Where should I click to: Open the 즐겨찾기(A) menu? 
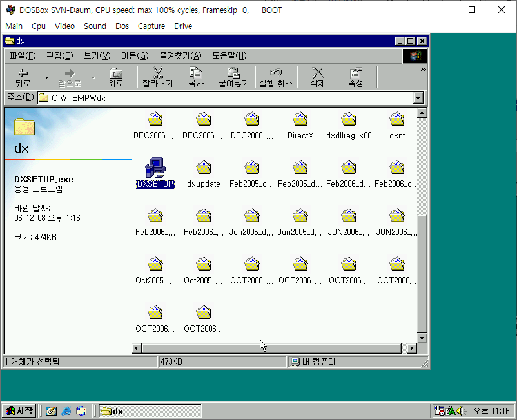pos(180,55)
